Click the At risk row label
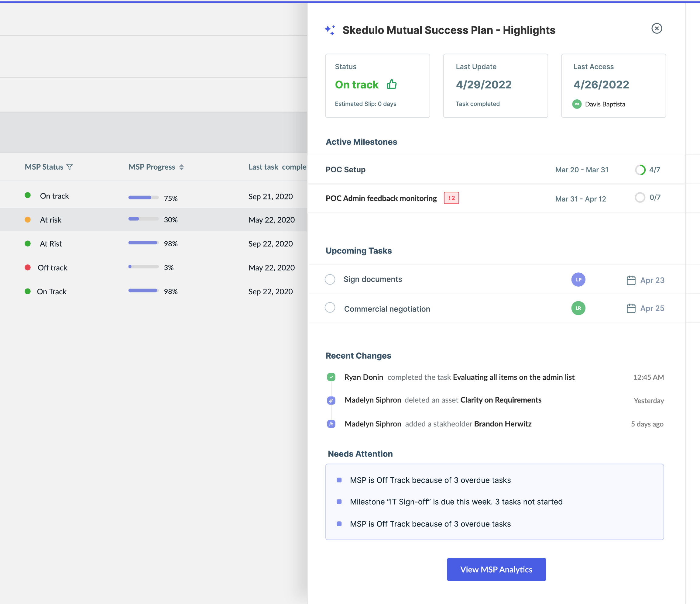 coord(51,220)
